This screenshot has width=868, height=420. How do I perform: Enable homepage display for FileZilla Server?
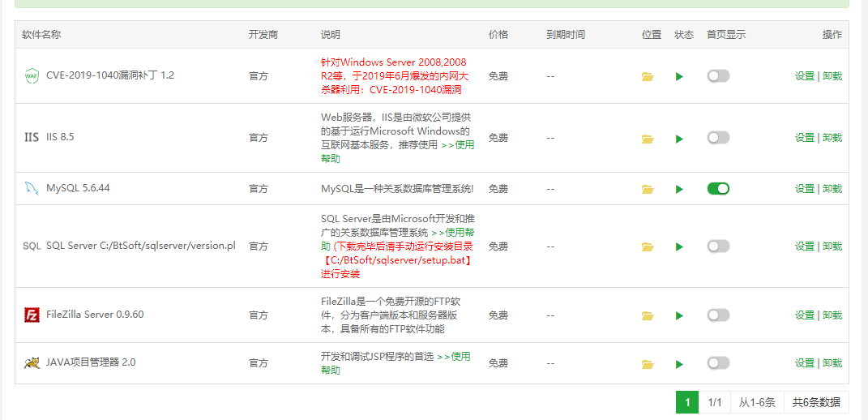[x=718, y=315]
